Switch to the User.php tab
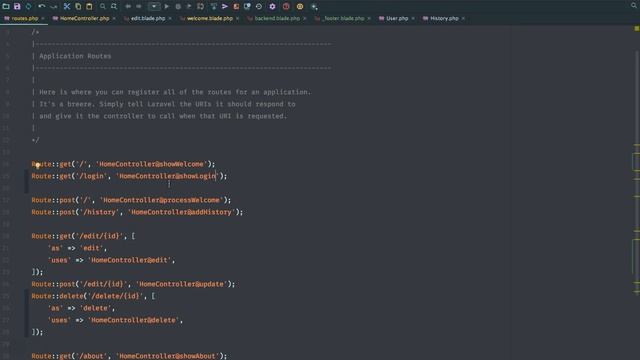The width and height of the screenshot is (640, 360). tap(397, 18)
